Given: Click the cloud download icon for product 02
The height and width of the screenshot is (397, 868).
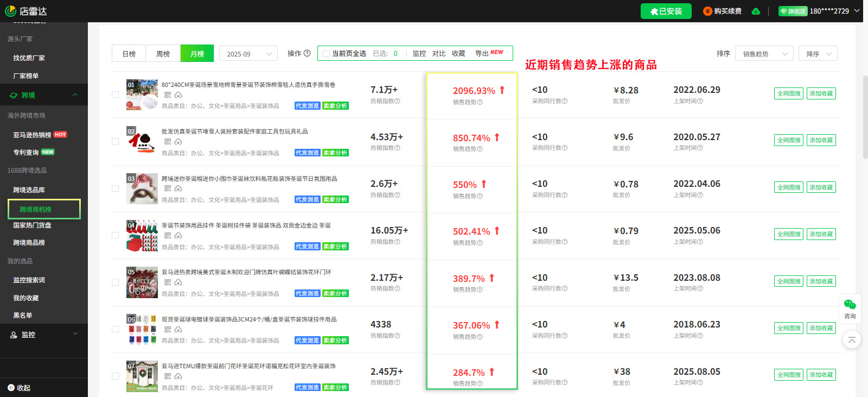Looking at the screenshot, I should (x=178, y=142).
